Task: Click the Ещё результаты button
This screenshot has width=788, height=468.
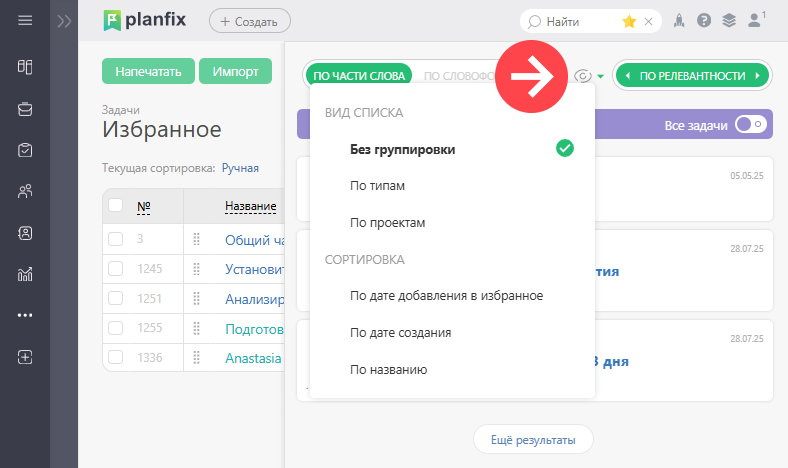Action: coord(533,440)
